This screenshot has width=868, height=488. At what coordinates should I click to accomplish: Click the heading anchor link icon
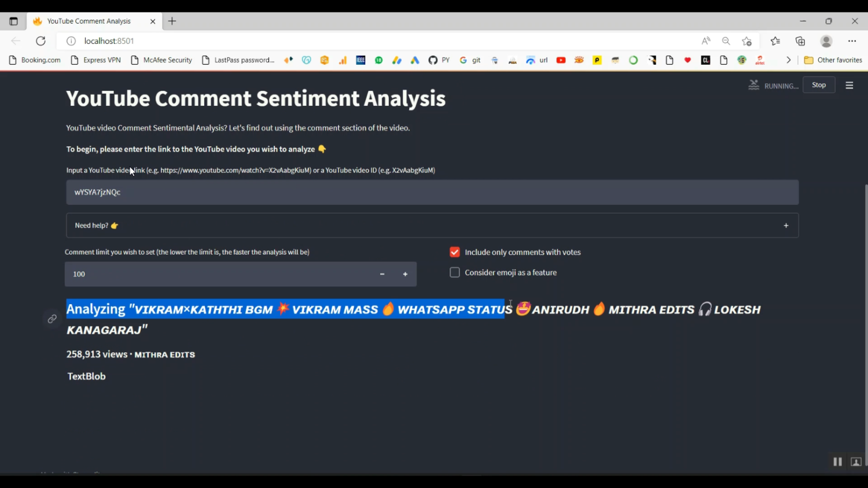click(52, 319)
